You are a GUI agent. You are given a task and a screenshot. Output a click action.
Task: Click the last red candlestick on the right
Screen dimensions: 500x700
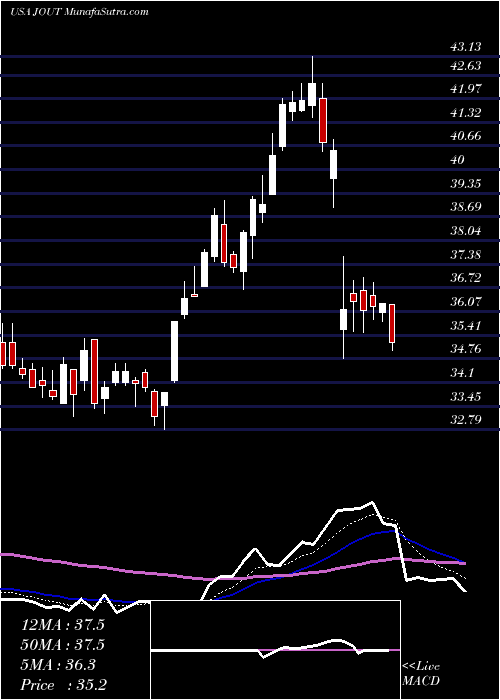tap(392, 327)
